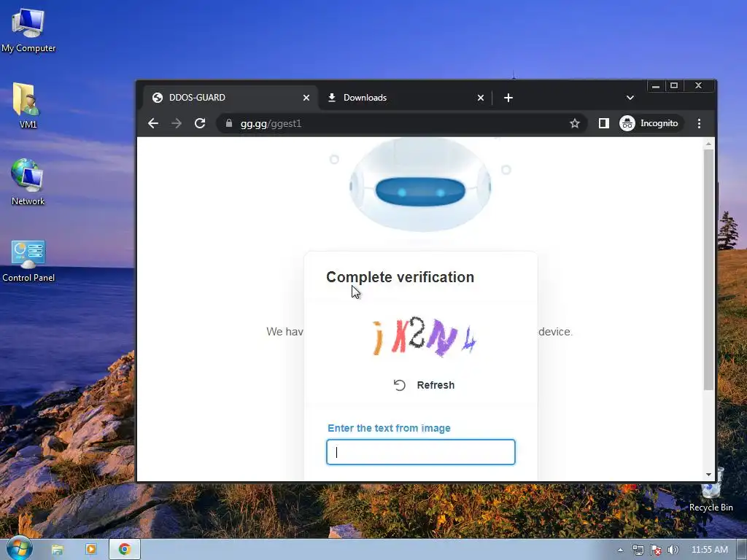Open the VM1 folder icon

[28, 106]
